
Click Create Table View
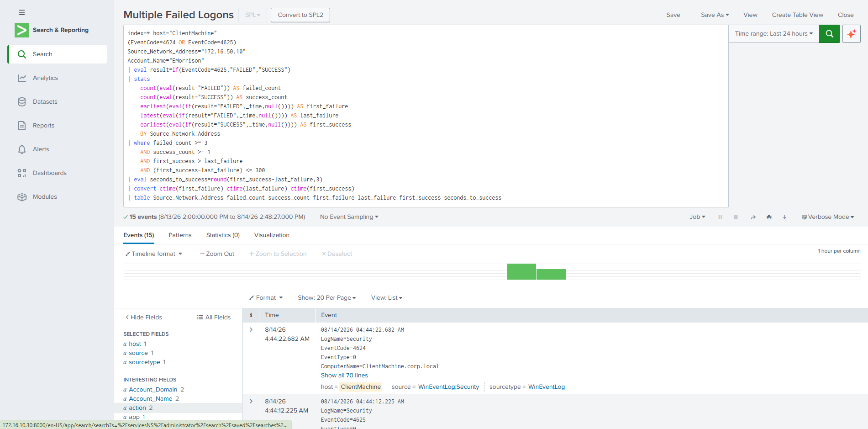pos(797,15)
